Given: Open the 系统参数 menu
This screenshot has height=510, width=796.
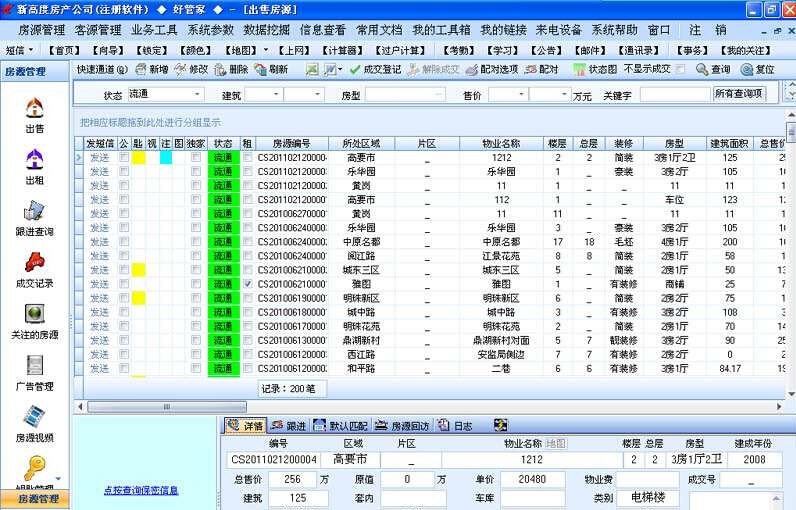Looking at the screenshot, I should point(211,30).
